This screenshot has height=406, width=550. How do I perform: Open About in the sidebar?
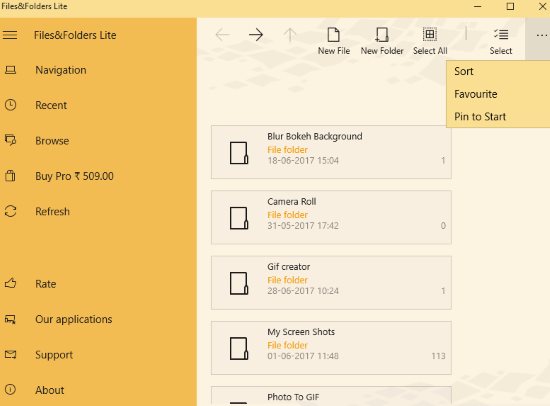tap(49, 390)
